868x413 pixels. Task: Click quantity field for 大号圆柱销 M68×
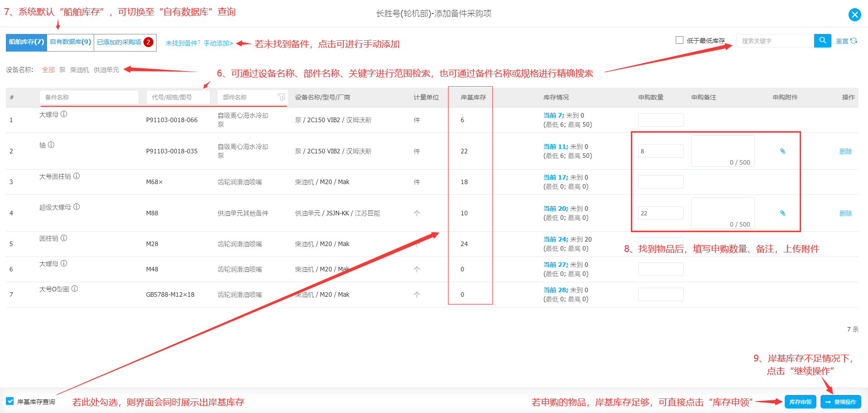[x=661, y=182]
